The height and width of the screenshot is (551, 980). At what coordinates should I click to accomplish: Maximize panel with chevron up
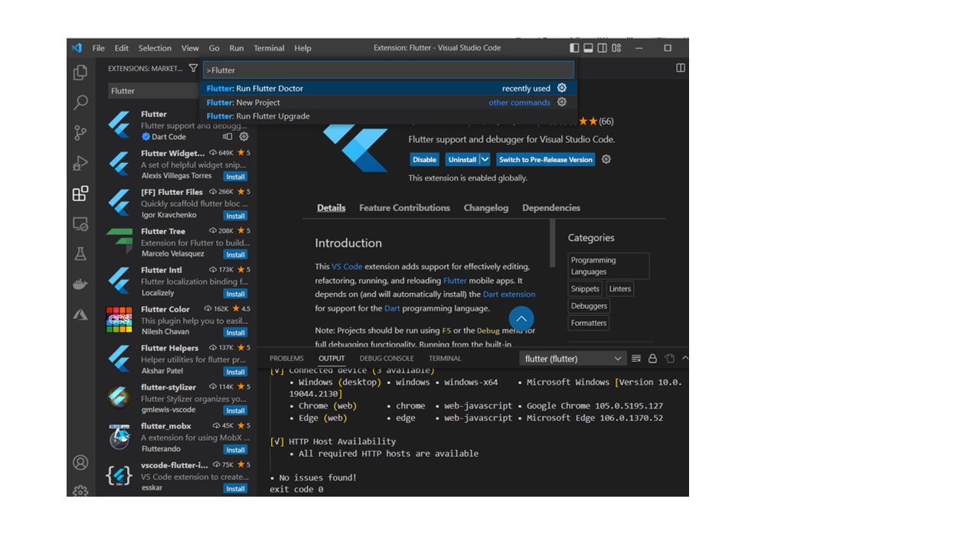(684, 358)
